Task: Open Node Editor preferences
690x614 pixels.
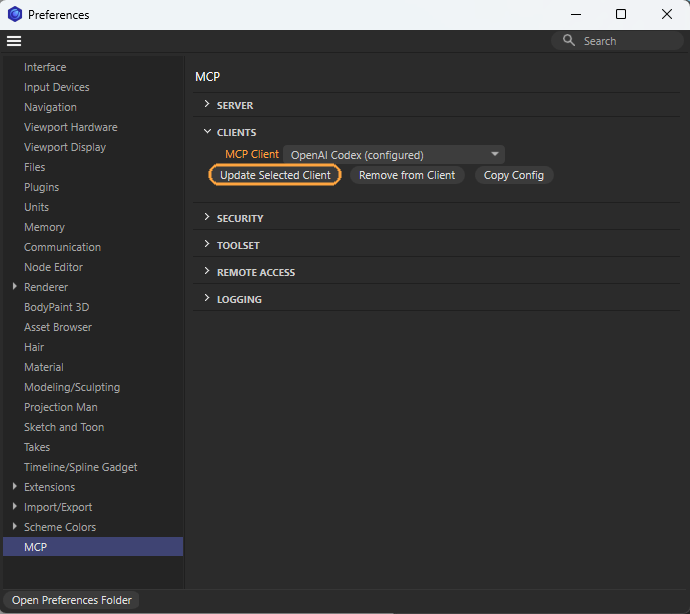Action: tap(53, 267)
